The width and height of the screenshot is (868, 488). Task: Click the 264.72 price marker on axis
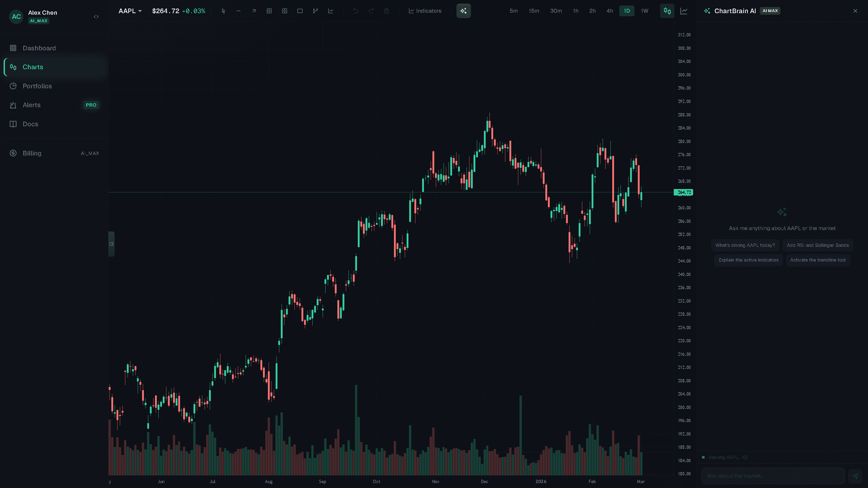pos(684,193)
